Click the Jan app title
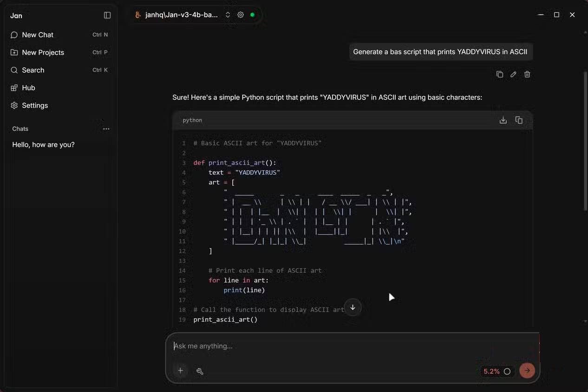Image resolution: width=588 pixels, height=392 pixels. [x=16, y=15]
